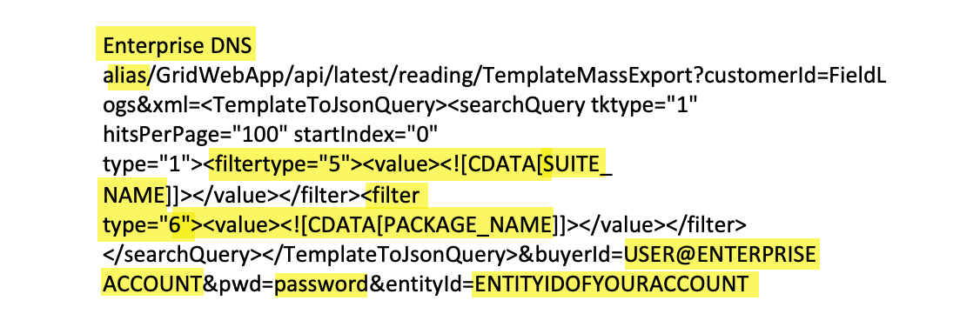Click the highlighted "USER@ENTERPRISE" text
Viewport: 980px width, 334px height.
click(720, 255)
